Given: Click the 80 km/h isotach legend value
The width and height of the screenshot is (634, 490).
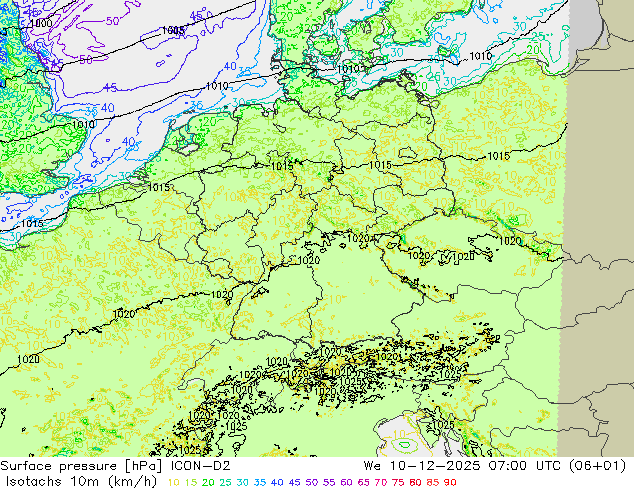Looking at the screenshot, I should coord(416,483).
